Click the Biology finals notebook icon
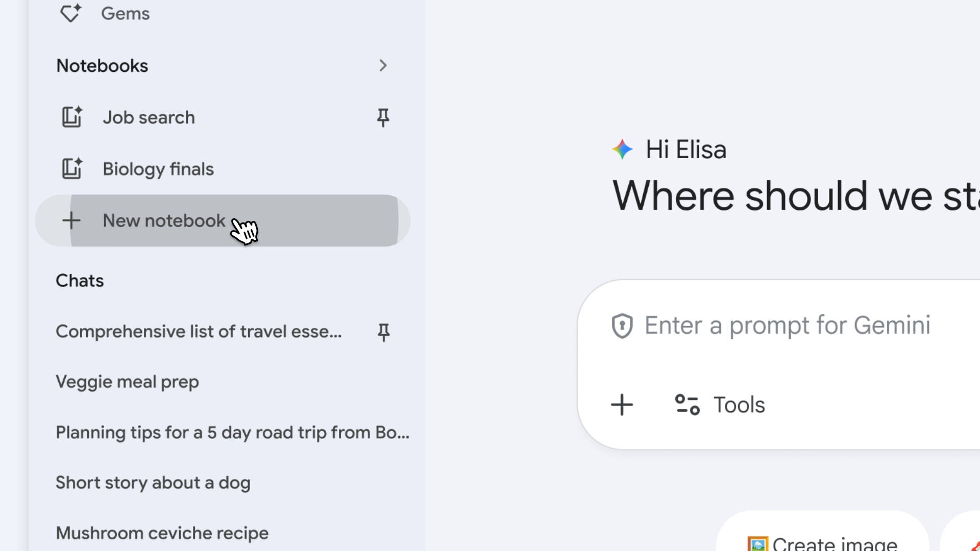Viewport: 980px width, 551px height. pyautogui.click(x=72, y=169)
